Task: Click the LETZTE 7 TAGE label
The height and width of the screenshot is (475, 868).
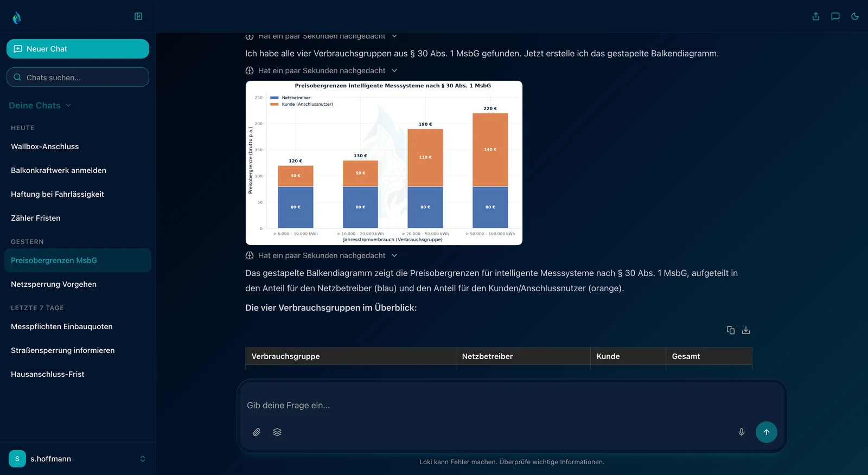Action: tap(37, 308)
